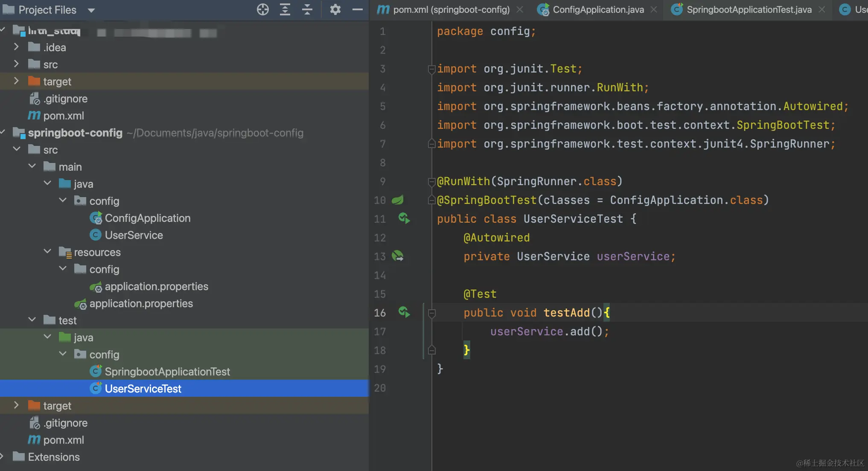
Task: Collapse the resources folder
Action: [x=47, y=252]
